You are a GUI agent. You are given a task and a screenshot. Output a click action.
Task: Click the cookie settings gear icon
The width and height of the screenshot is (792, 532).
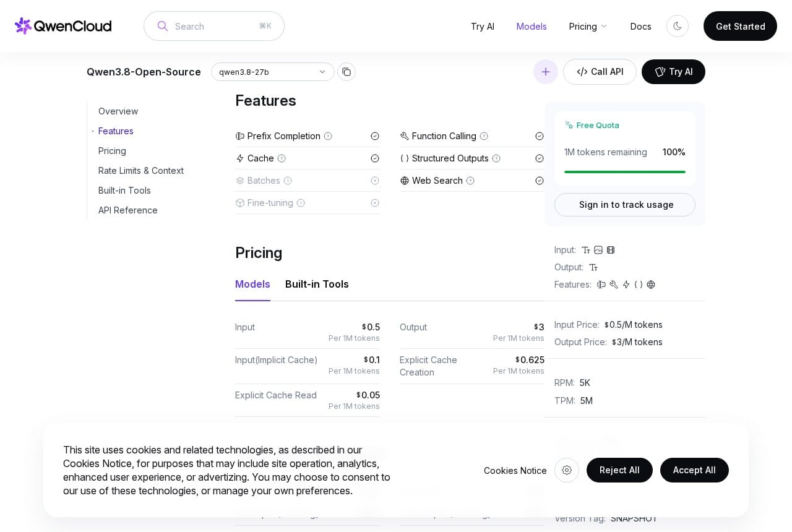coord(567,470)
